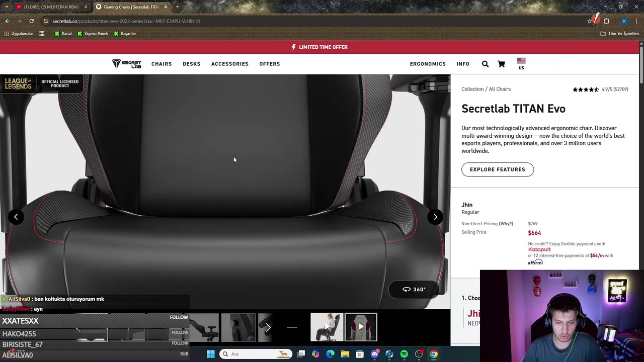Open the US region flag selector
This screenshot has width=644, height=362.
[x=521, y=64]
